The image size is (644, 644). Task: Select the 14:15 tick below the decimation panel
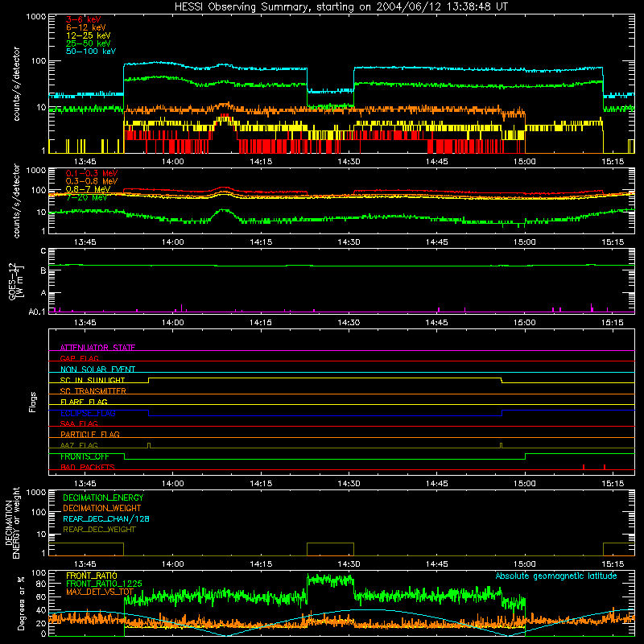pyautogui.click(x=261, y=564)
